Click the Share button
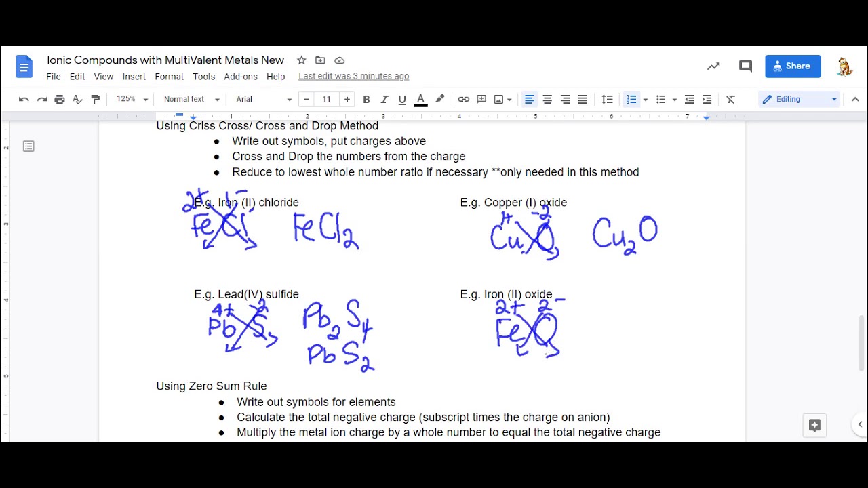868x488 pixels. pos(793,66)
